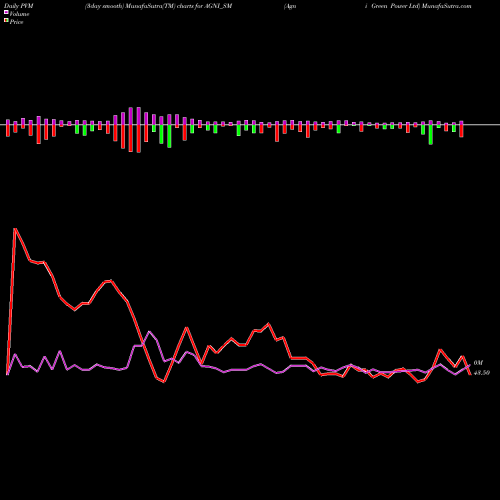Viewport: 500px width, 500px height.
Task: Click the '(3day smooth) MunafaSutra(TM) charts' heading
Action: point(140,6)
